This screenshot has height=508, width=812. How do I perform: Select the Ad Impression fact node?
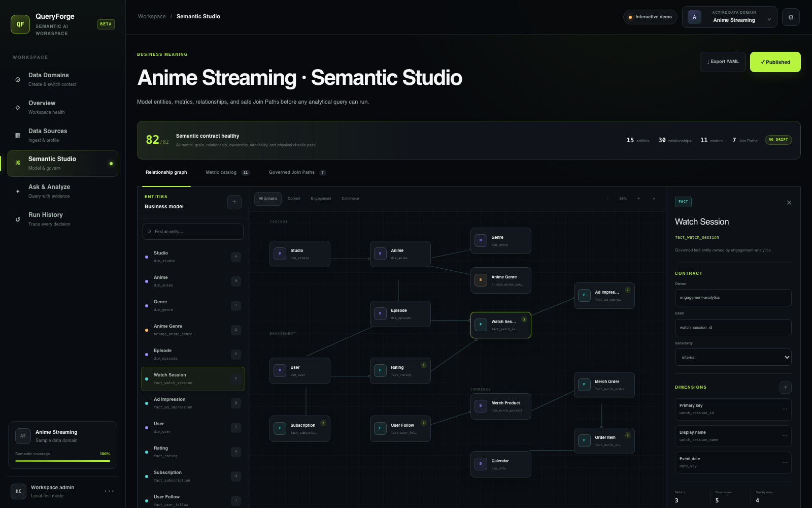pyautogui.click(x=604, y=296)
